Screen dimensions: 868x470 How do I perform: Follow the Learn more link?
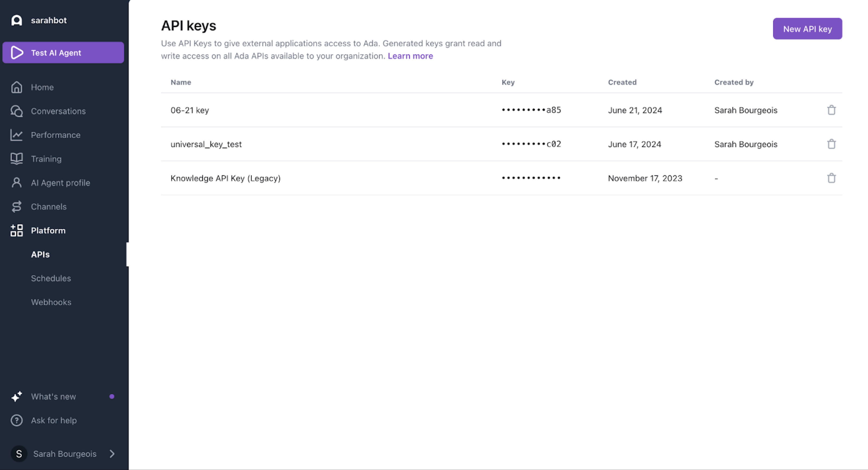410,56
